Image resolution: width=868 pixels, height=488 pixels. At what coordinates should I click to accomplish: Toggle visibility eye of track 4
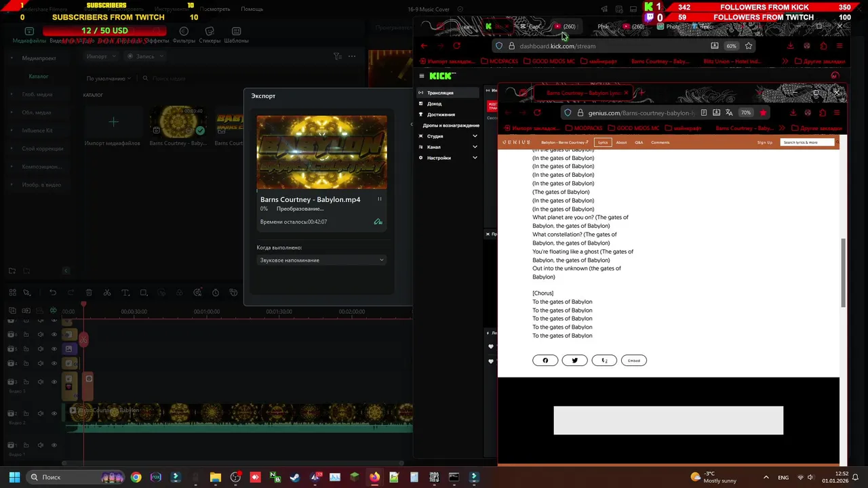(x=54, y=363)
